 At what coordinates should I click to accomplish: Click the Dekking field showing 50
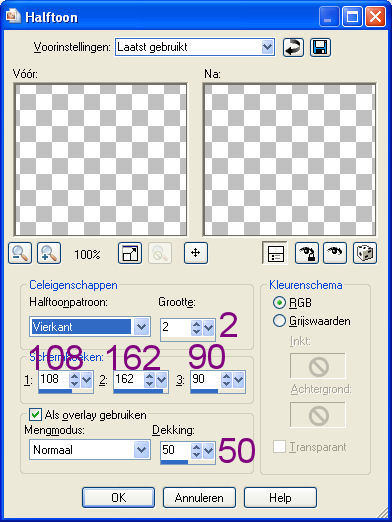176,451
